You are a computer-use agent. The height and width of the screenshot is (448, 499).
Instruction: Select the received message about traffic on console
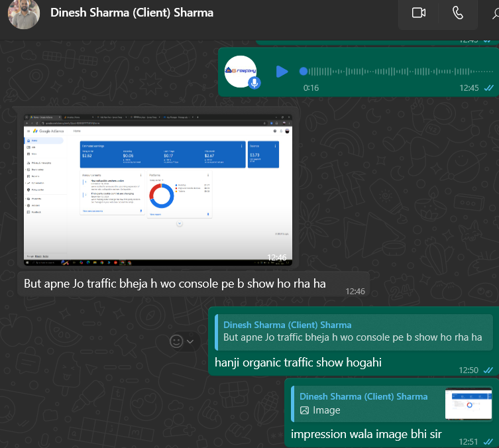175,283
